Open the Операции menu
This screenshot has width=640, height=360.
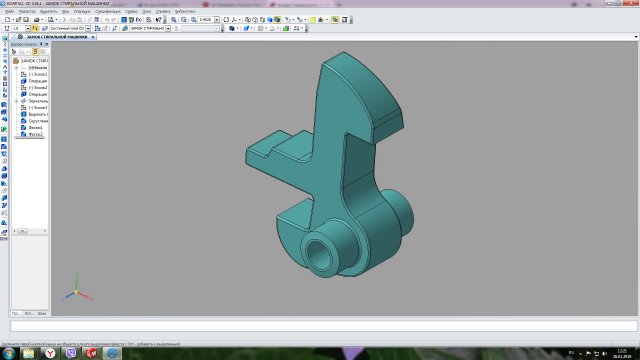click(x=82, y=11)
